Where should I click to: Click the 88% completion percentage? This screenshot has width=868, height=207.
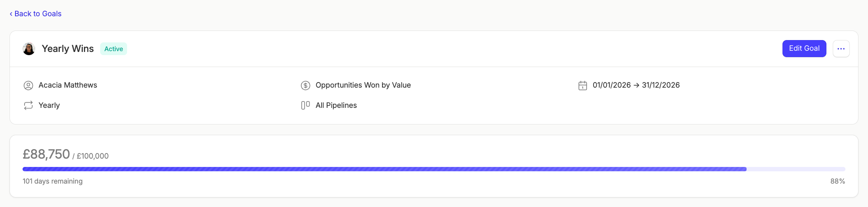point(838,181)
